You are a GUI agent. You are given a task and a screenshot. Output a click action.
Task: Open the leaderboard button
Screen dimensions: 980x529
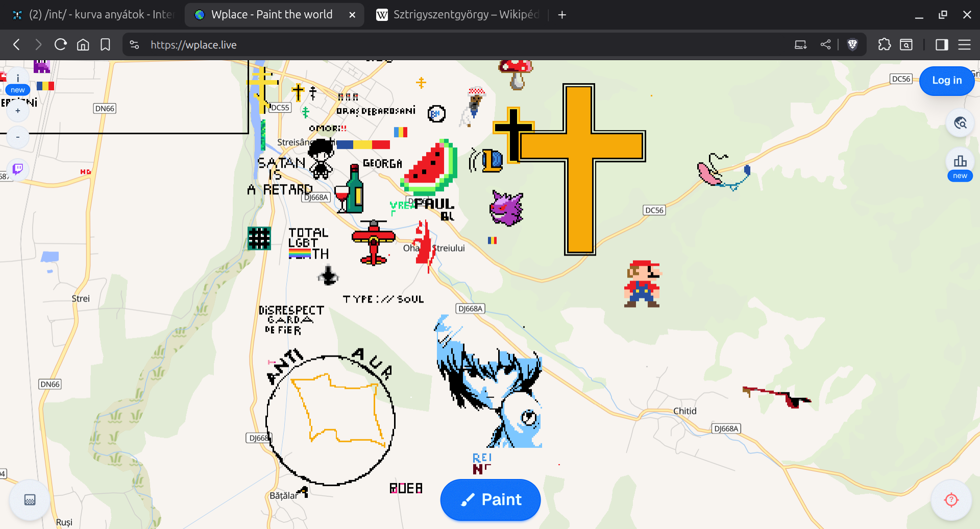point(960,162)
